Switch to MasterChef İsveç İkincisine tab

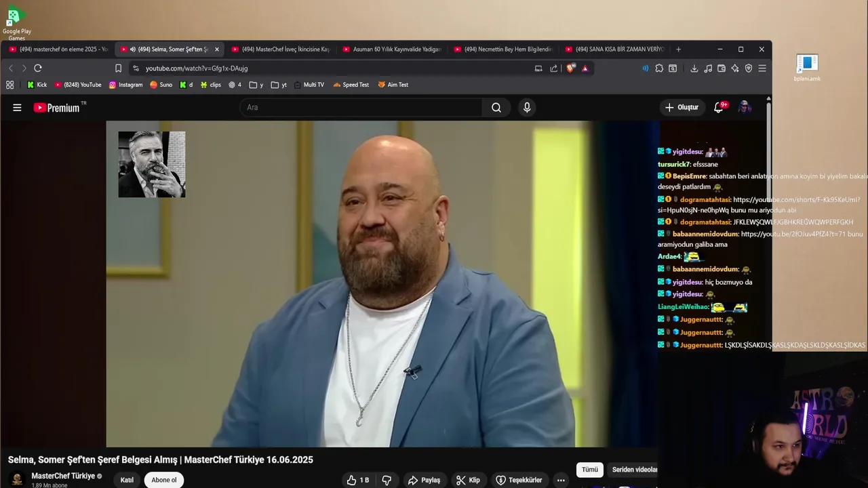coord(281,49)
